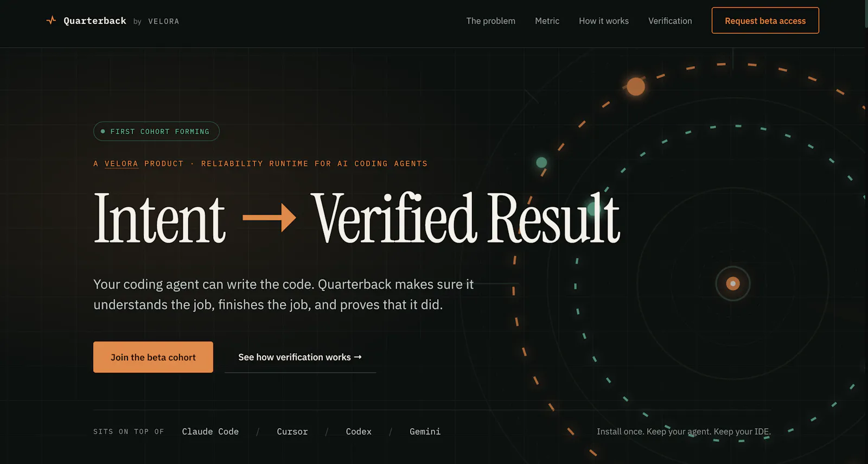Select the Cursor label
The height and width of the screenshot is (464, 868).
click(292, 431)
